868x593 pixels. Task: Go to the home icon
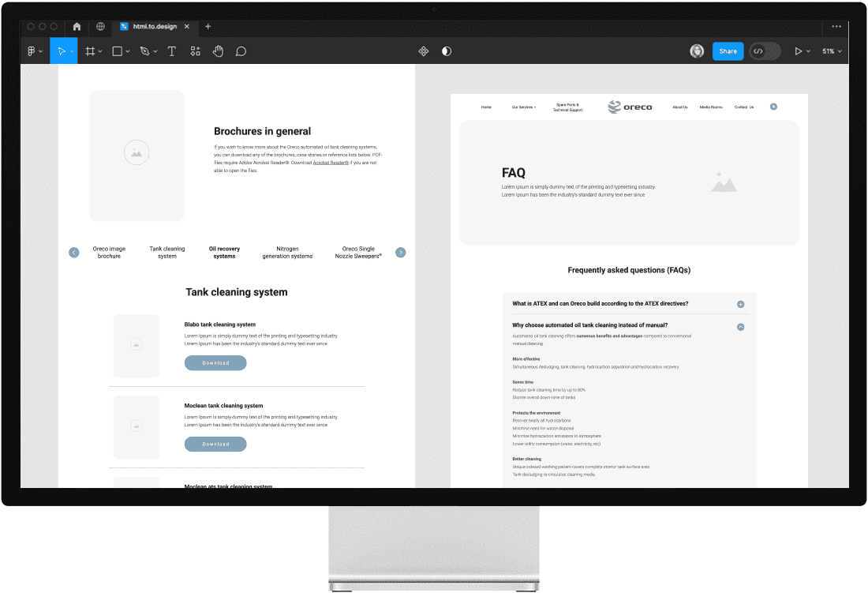(77, 26)
